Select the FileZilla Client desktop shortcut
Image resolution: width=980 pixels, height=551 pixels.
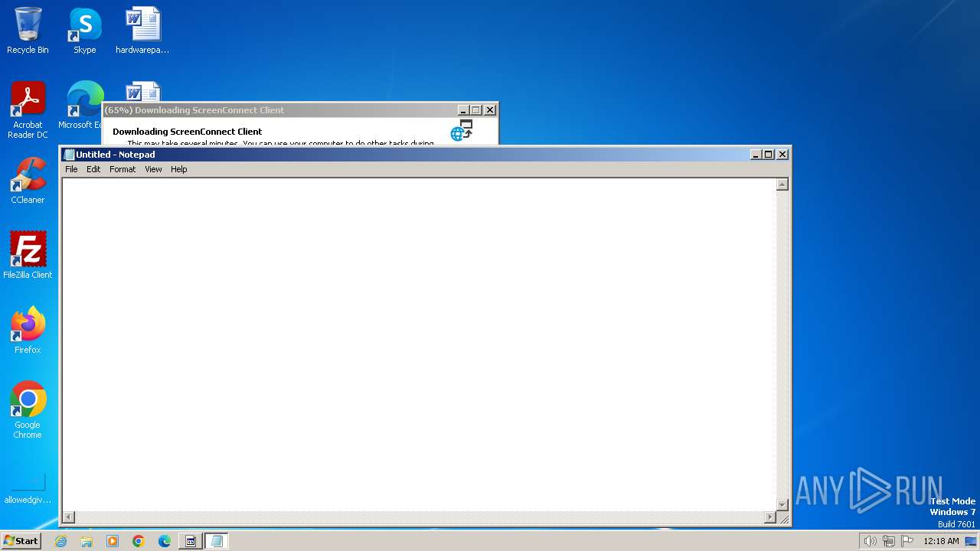point(28,255)
